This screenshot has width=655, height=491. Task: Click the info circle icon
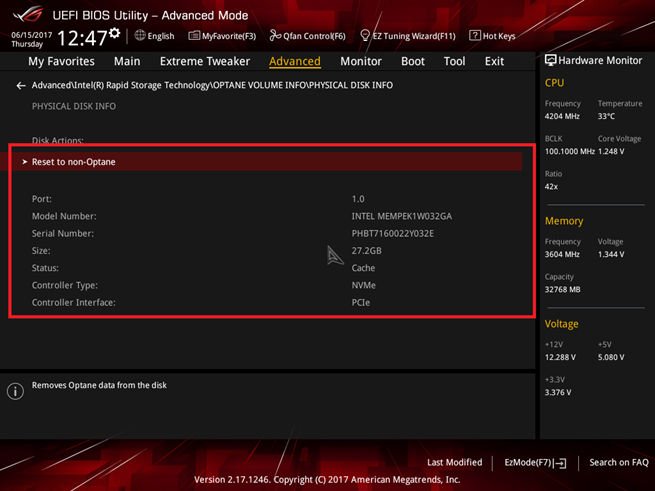coord(15,392)
